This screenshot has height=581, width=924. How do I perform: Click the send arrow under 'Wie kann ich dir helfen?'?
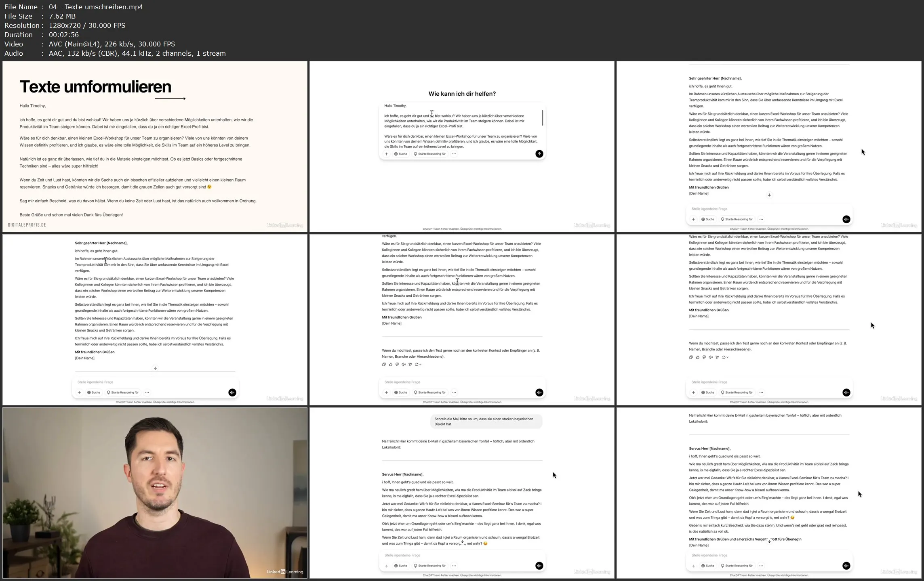coord(539,154)
